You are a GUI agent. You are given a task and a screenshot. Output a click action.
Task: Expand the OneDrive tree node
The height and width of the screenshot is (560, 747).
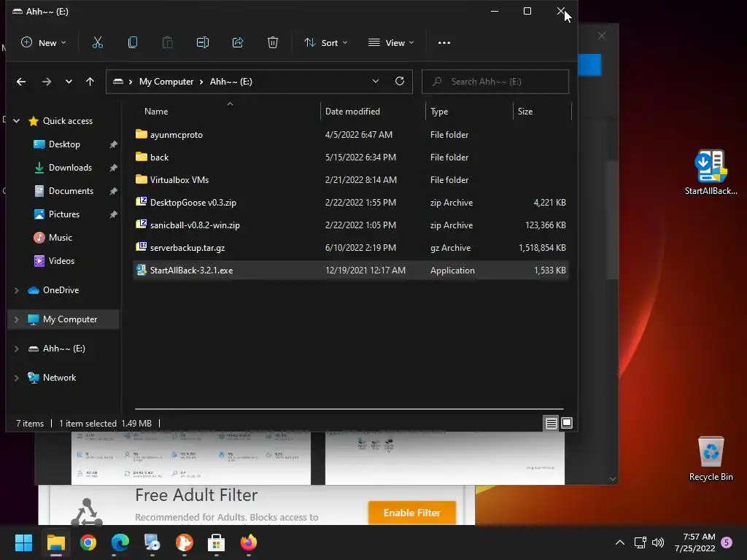(x=17, y=290)
